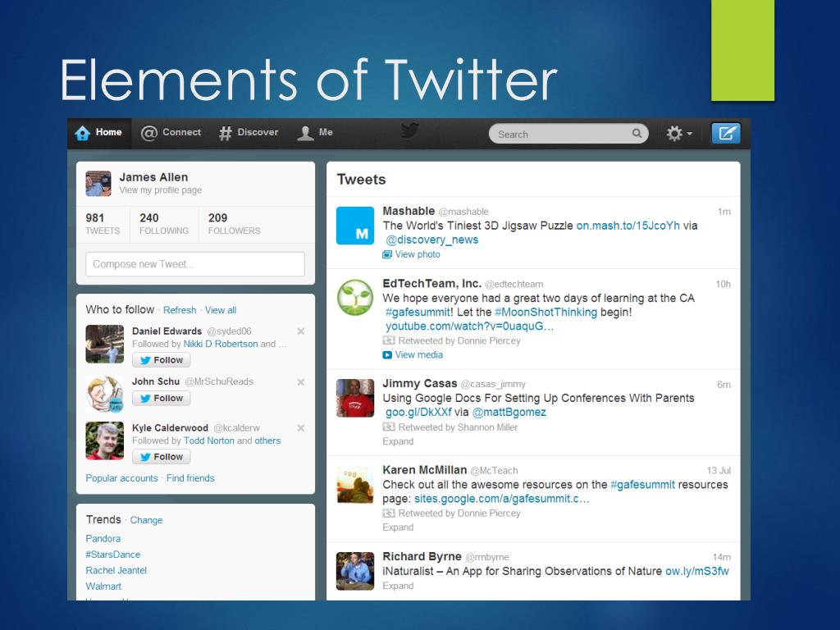Expand View media on EdTechTeam tweet
The width and height of the screenshot is (840, 630).
click(x=413, y=354)
